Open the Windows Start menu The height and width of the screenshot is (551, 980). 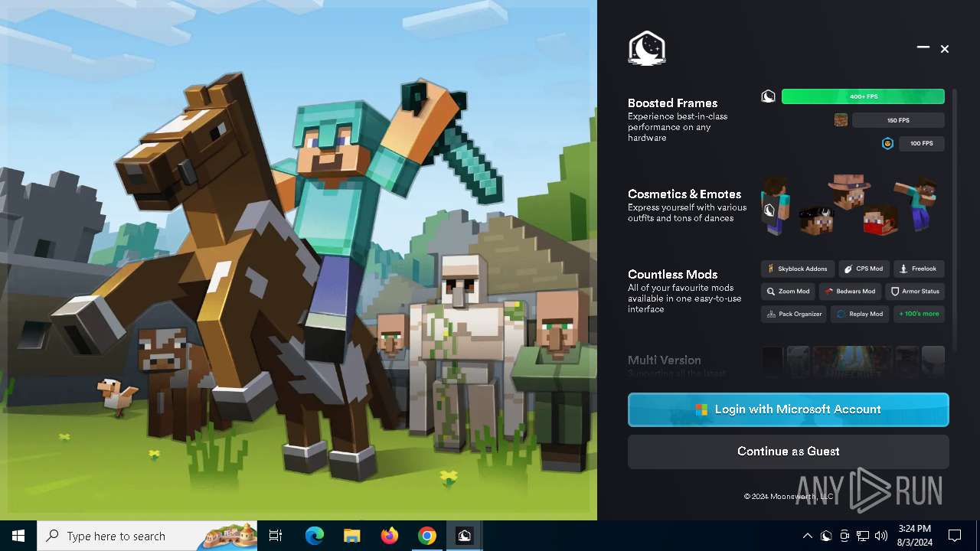(18, 536)
